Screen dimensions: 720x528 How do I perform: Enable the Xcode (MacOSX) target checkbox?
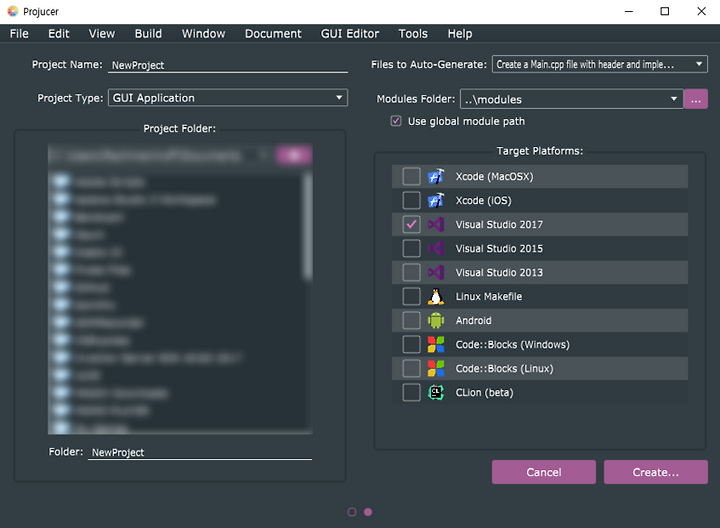pos(411,176)
